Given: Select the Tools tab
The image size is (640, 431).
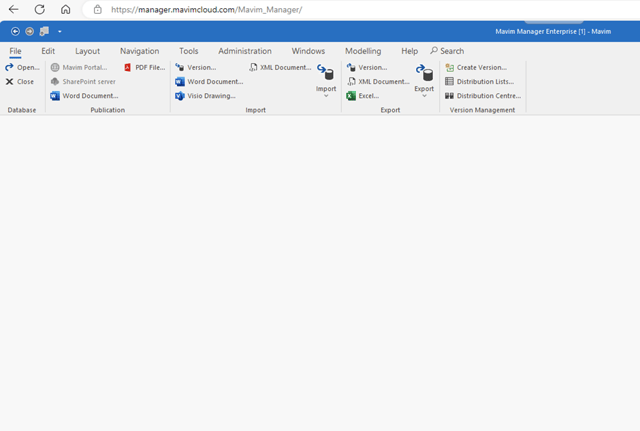Looking at the screenshot, I should pos(189,51).
